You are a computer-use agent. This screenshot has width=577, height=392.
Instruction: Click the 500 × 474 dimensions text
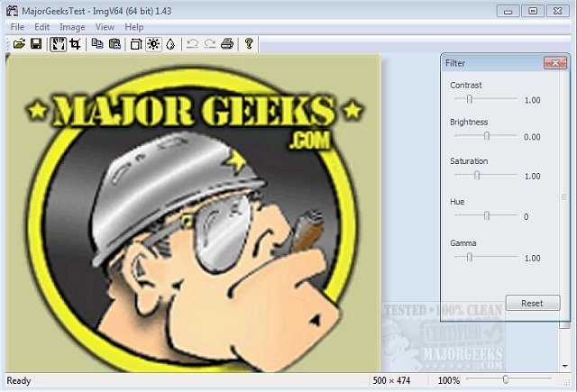coord(391,380)
